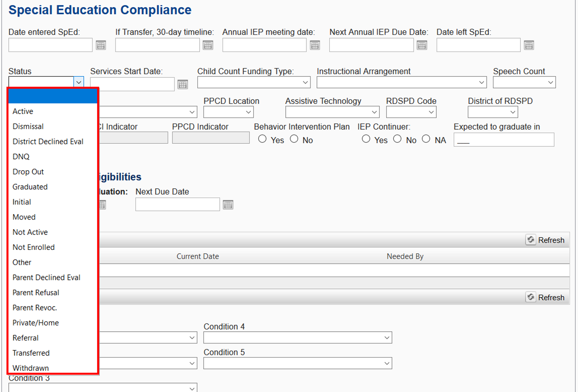Select Yes for IEP Continuer
This screenshot has height=392, width=578.
tap(366, 139)
